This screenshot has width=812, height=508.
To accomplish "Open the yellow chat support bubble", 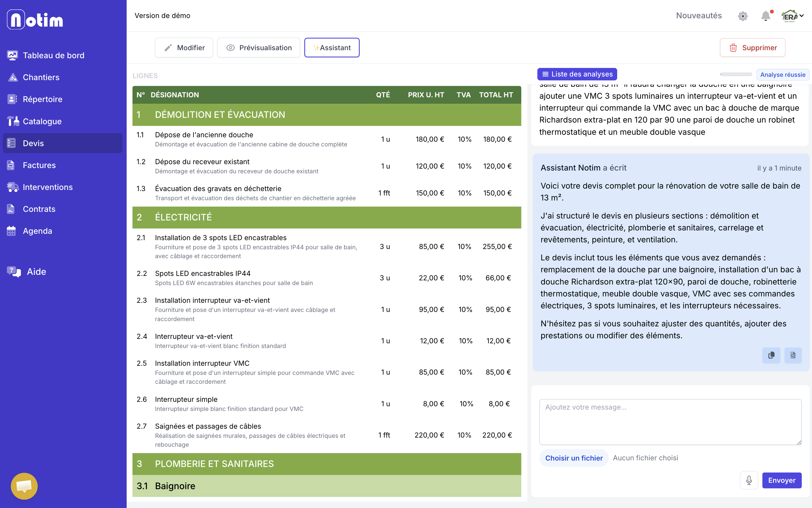I will pyautogui.click(x=24, y=486).
